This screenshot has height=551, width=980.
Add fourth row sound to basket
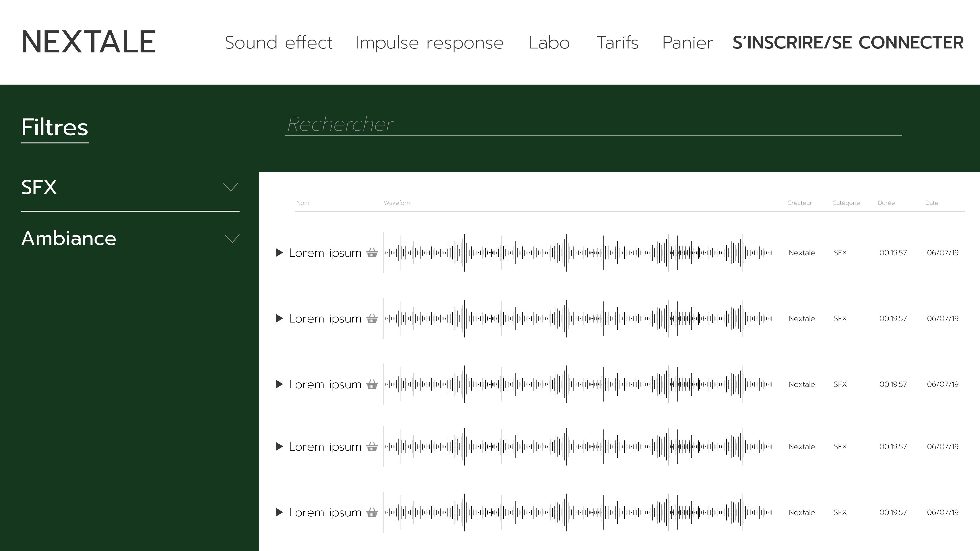tap(372, 446)
